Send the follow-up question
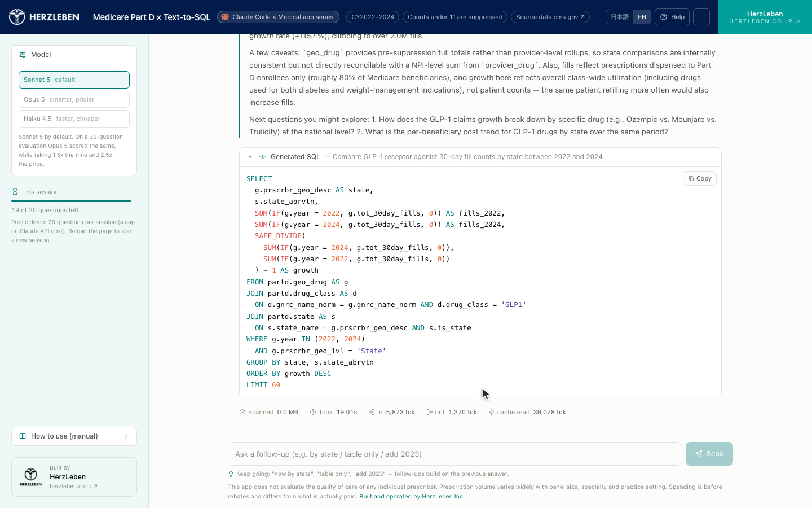 tap(709, 454)
